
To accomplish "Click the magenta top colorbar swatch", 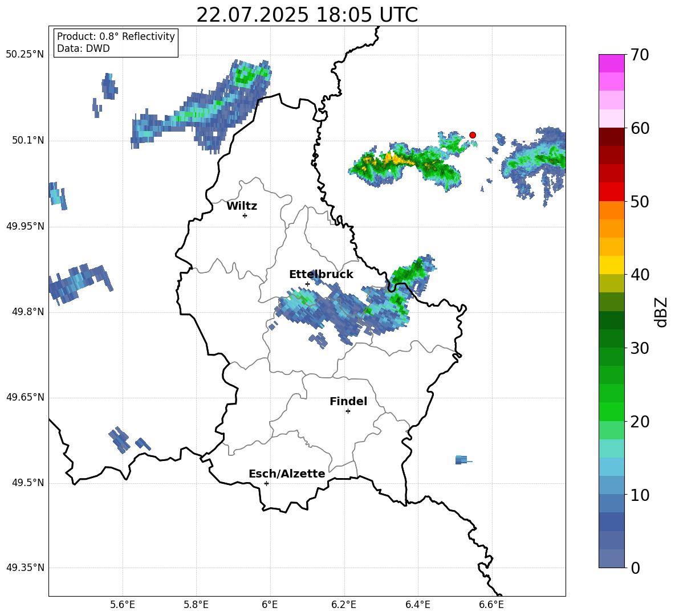I will [x=612, y=64].
